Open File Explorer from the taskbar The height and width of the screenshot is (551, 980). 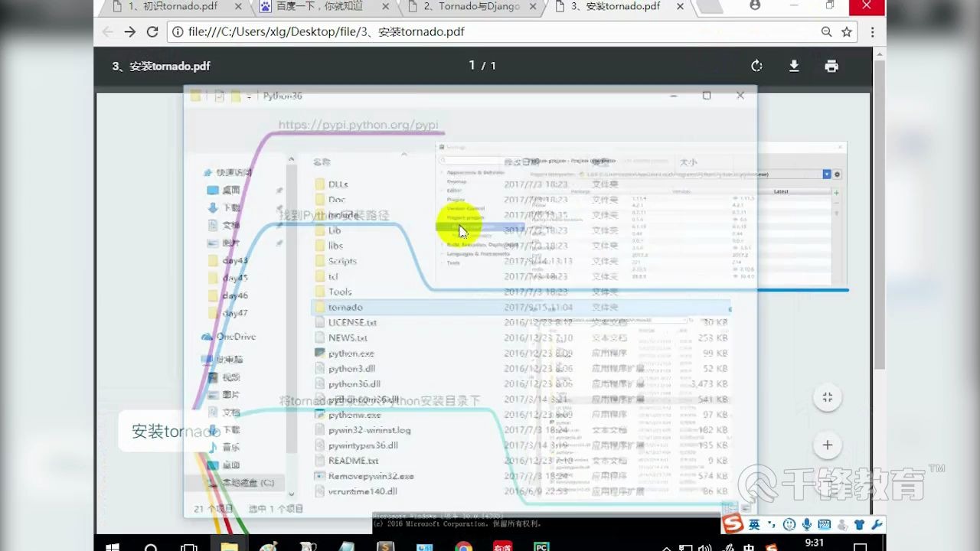[229, 546]
